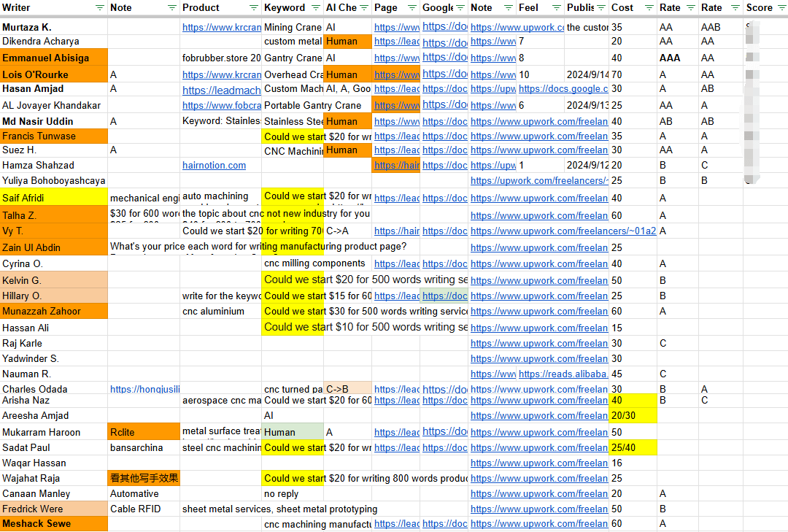The image size is (788, 532).
Task: Open the Publis column filter dropdown
Action: (x=601, y=7)
